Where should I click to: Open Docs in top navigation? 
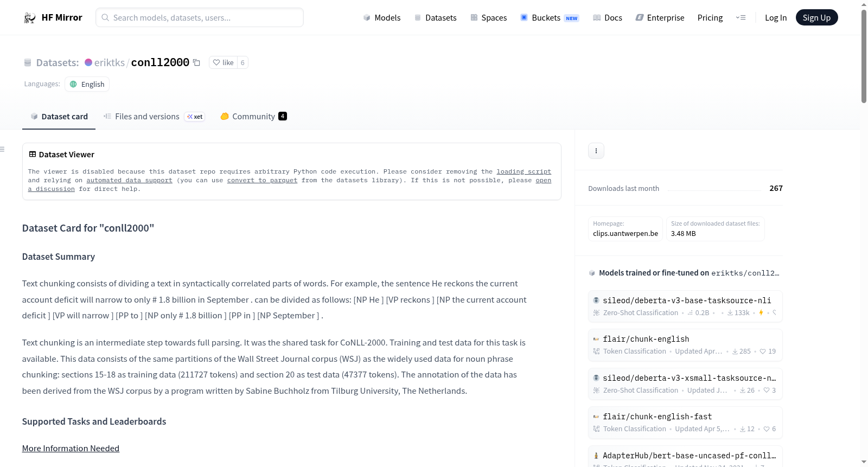(x=607, y=18)
